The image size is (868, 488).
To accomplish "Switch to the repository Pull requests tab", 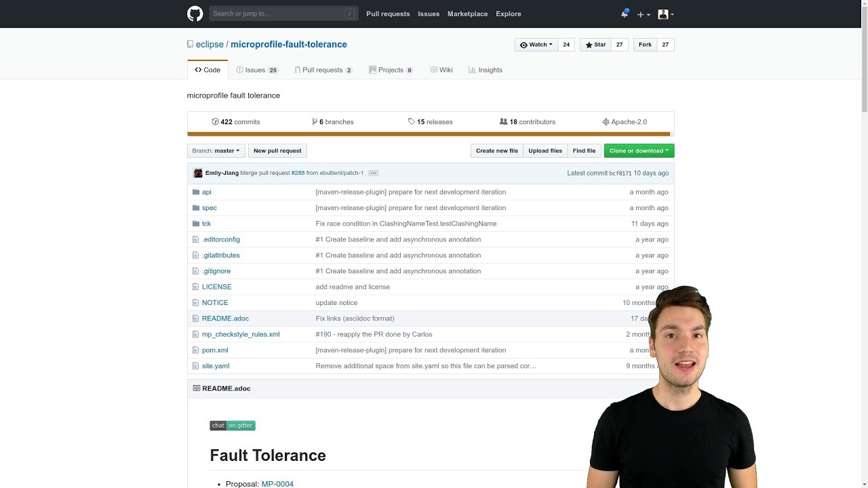I will tap(323, 70).
